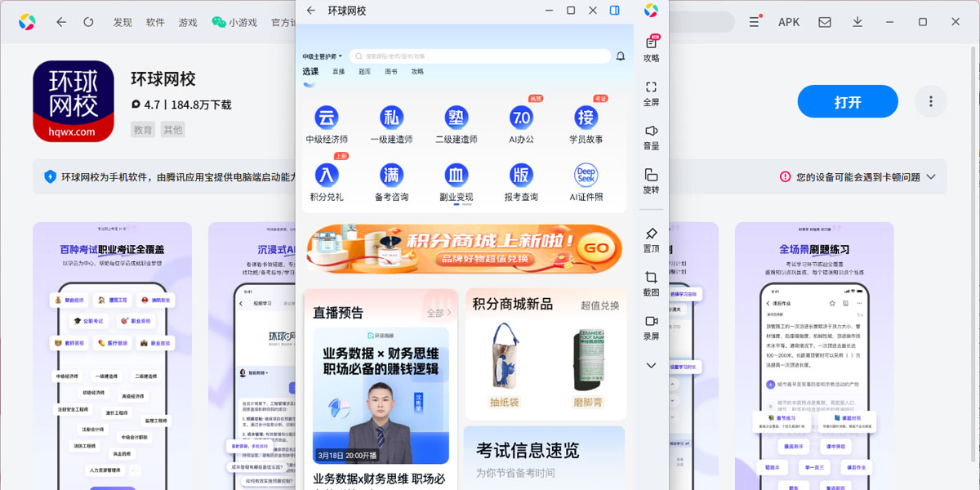The width and height of the screenshot is (980, 490).
Task: Enter 全屏 fullscreen mode
Action: [x=651, y=93]
